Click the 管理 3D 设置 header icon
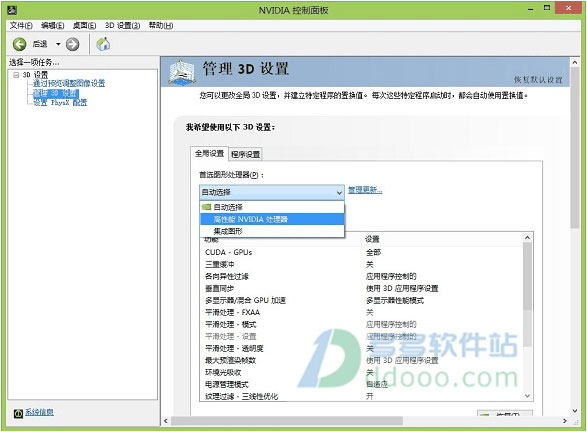This screenshot has width=587, height=432. 181,72
